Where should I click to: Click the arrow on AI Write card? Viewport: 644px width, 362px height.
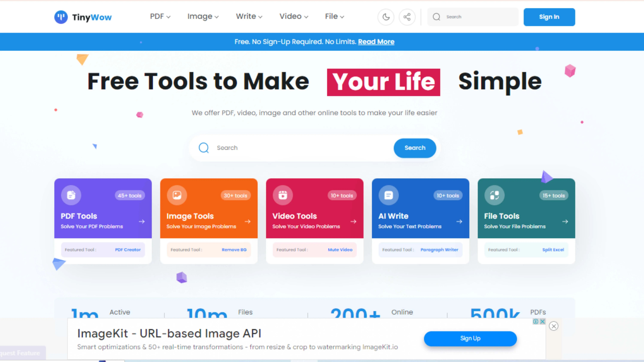pos(459,222)
